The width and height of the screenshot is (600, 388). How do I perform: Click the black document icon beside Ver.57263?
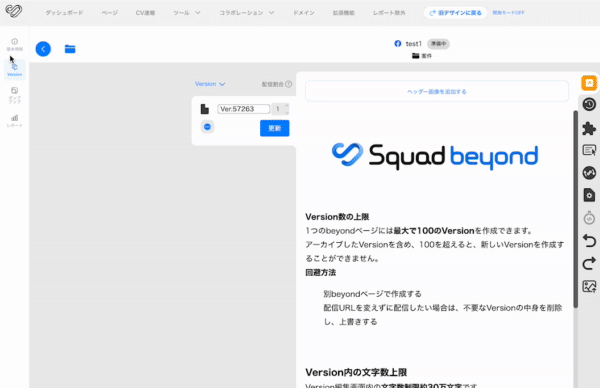[x=205, y=109]
